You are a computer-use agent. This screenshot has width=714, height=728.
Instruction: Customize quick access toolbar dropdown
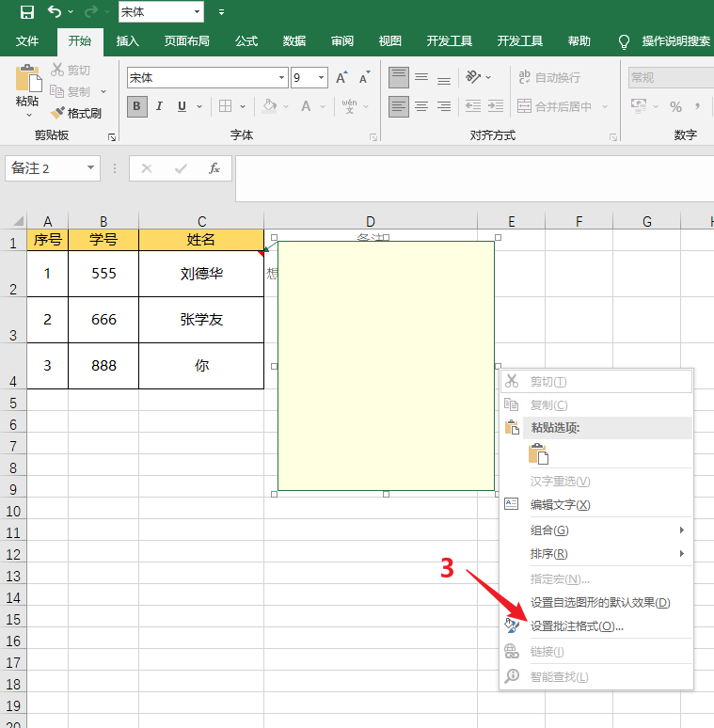click(221, 12)
